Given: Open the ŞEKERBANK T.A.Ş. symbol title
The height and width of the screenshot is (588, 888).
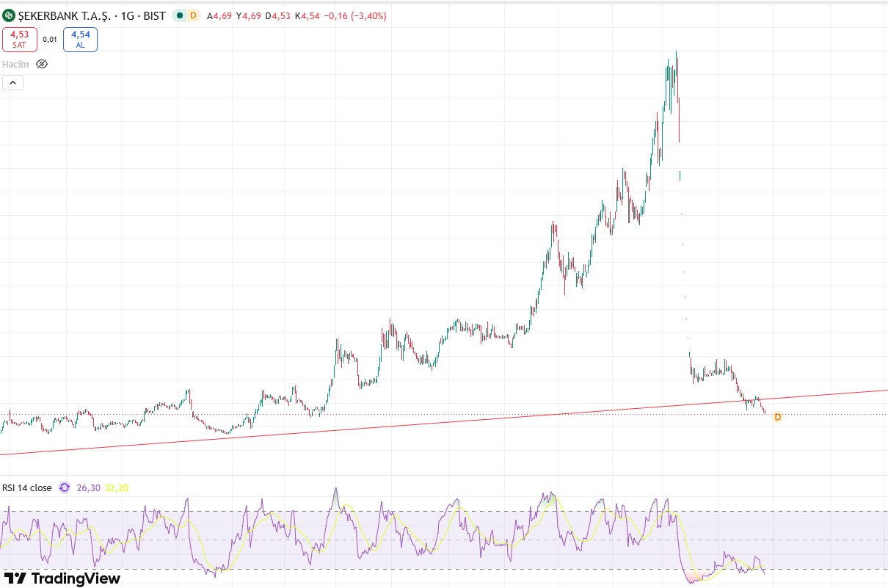Looking at the screenshot, I should (x=66, y=15).
